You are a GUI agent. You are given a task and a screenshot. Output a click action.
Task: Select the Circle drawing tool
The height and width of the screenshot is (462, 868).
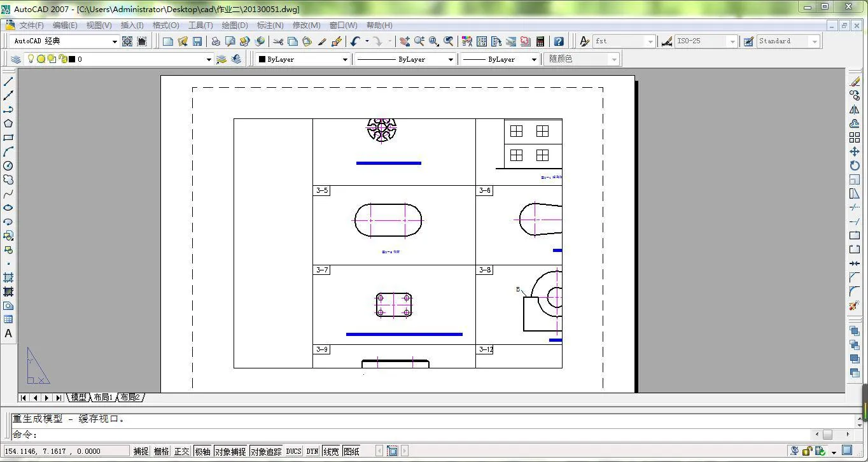pos(8,166)
